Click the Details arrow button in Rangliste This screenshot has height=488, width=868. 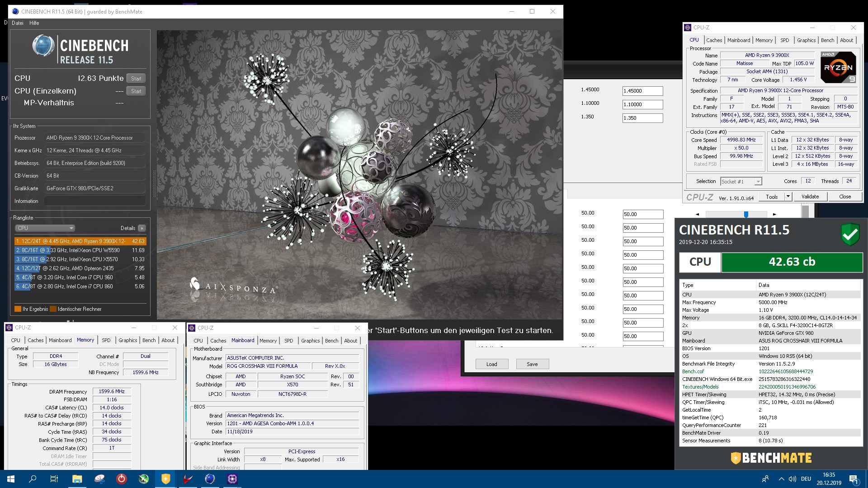[142, 228]
